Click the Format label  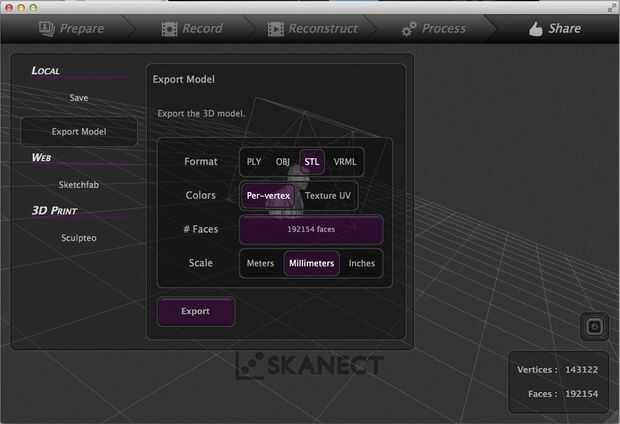click(201, 162)
